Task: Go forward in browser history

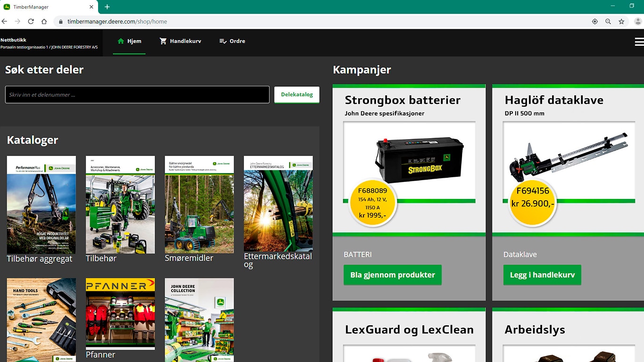Action: 17,21
